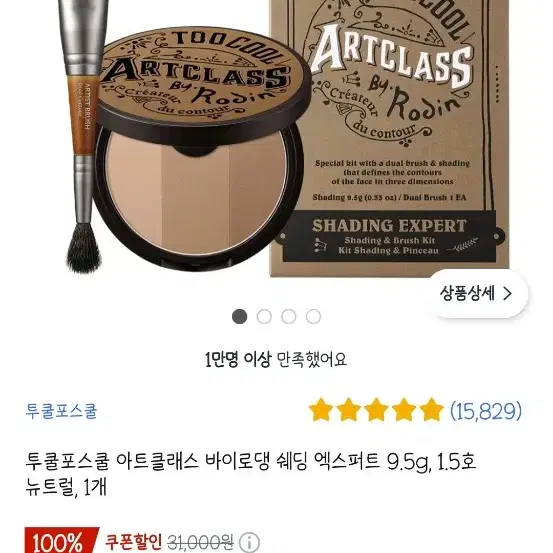Select the fourth carousel page dot
This screenshot has height=553, width=553.
point(313,316)
